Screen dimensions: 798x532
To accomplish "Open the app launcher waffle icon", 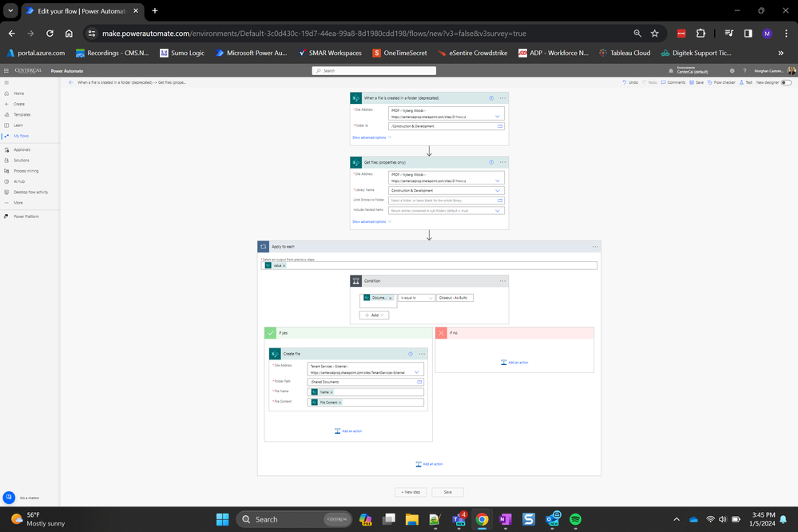I will pos(6,71).
